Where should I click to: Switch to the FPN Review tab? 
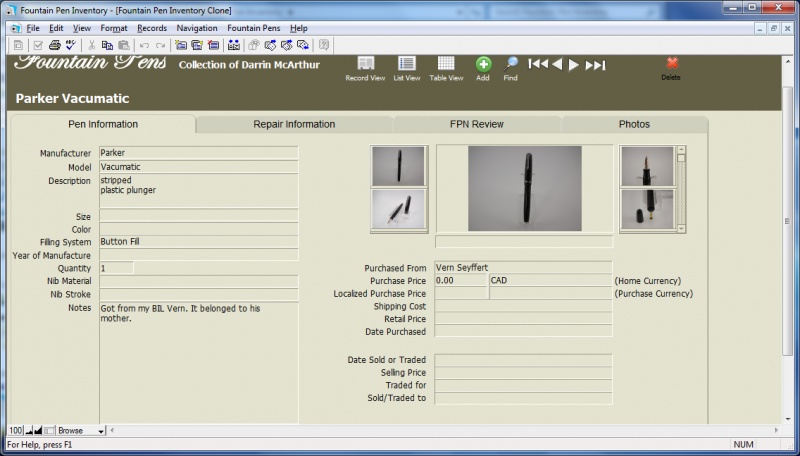(x=477, y=124)
